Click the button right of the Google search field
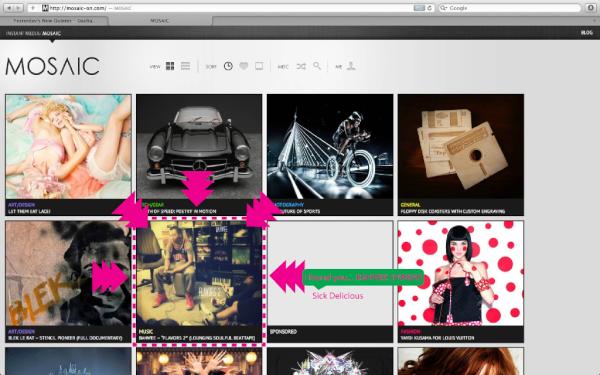The image size is (600, 375). (590, 8)
